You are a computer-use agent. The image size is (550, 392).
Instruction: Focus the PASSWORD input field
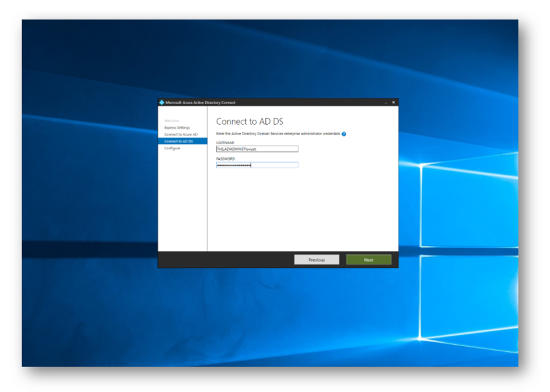257,165
